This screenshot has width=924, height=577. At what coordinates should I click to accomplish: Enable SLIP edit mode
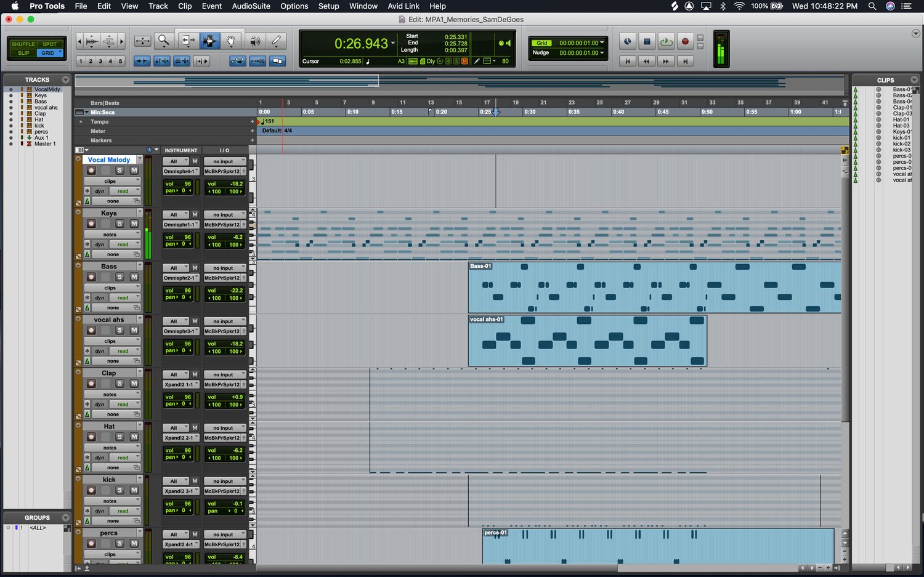(x=23, y=53)
